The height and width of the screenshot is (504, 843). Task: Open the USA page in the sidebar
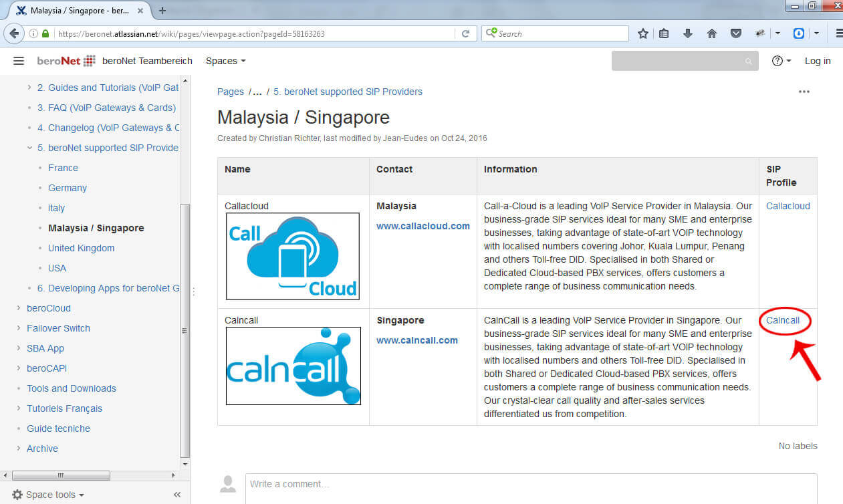57,268
